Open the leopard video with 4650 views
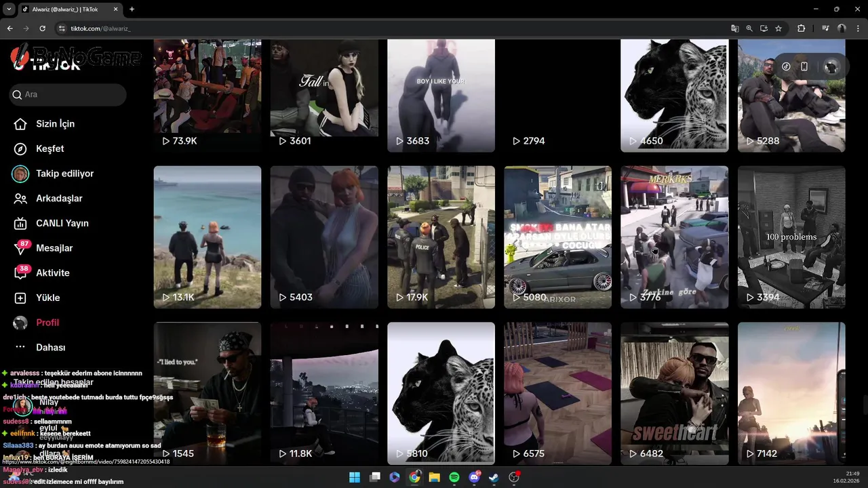The width and height of the screenshot is (868, 488). click(675, 96)
